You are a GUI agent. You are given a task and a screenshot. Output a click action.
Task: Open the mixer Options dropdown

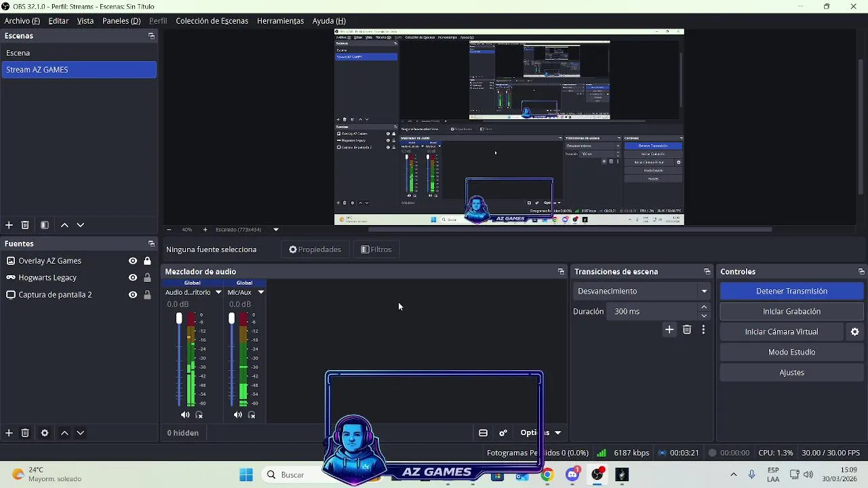click(x=540, y=433)
